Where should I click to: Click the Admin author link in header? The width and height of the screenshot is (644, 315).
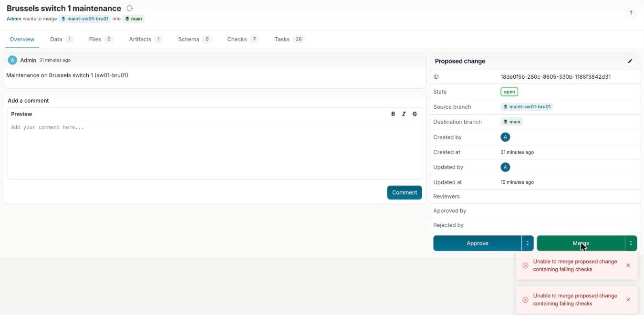(x=14, y=19)
